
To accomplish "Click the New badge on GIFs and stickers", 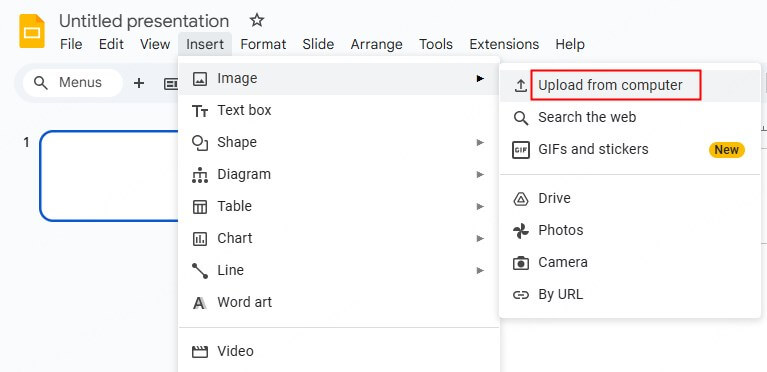I will (x=726, y=150).
